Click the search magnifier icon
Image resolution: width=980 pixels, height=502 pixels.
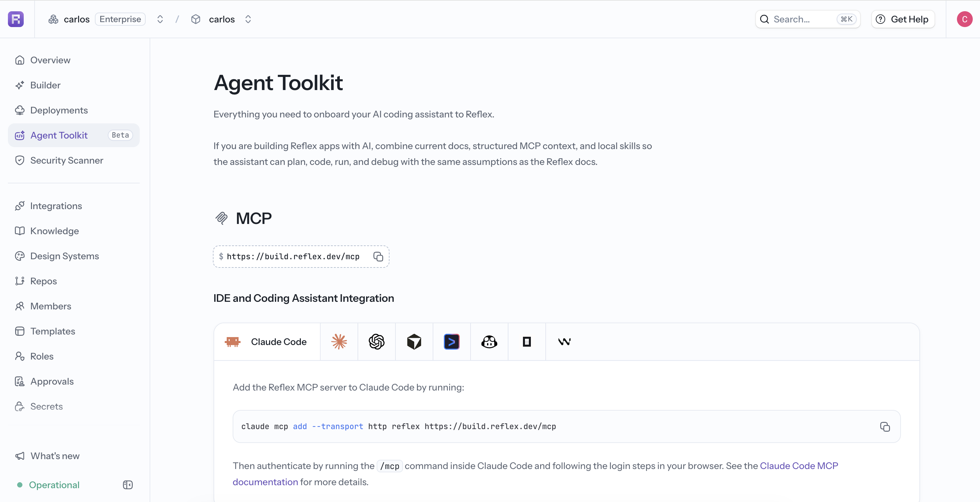pyautogui.click(x=764, y=19)
